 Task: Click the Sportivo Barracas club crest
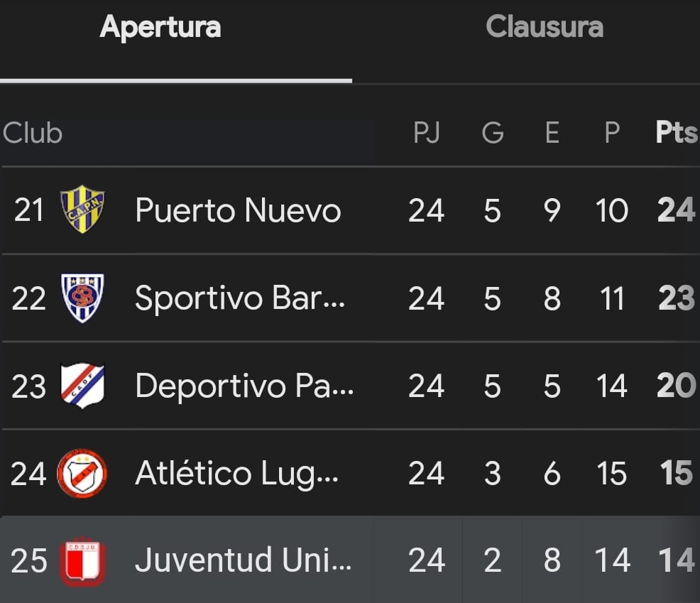[82, 298]
